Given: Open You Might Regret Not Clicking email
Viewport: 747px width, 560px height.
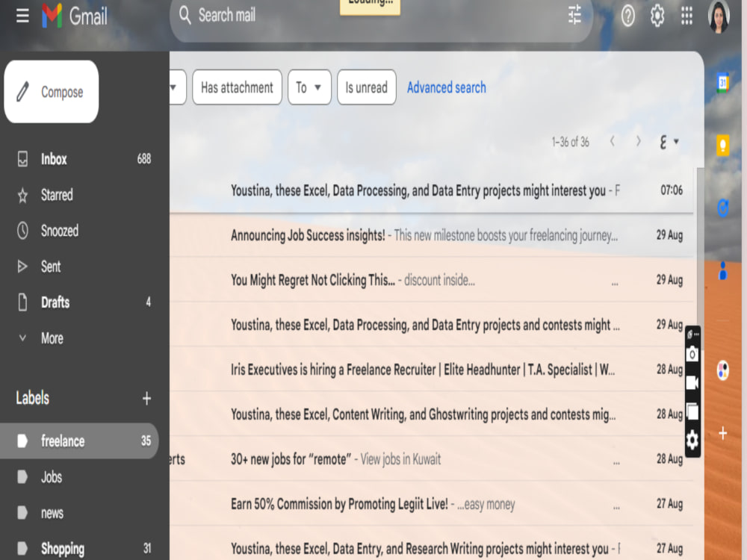Looking at the screenshot, I should pos(432,280).
